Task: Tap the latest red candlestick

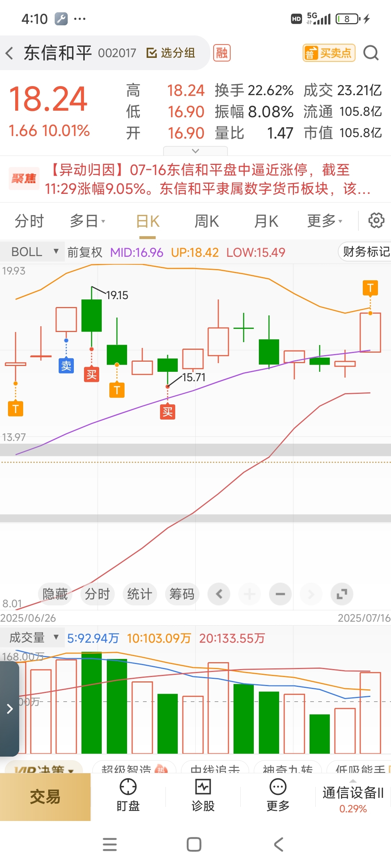Action: [x=370, y=332]
